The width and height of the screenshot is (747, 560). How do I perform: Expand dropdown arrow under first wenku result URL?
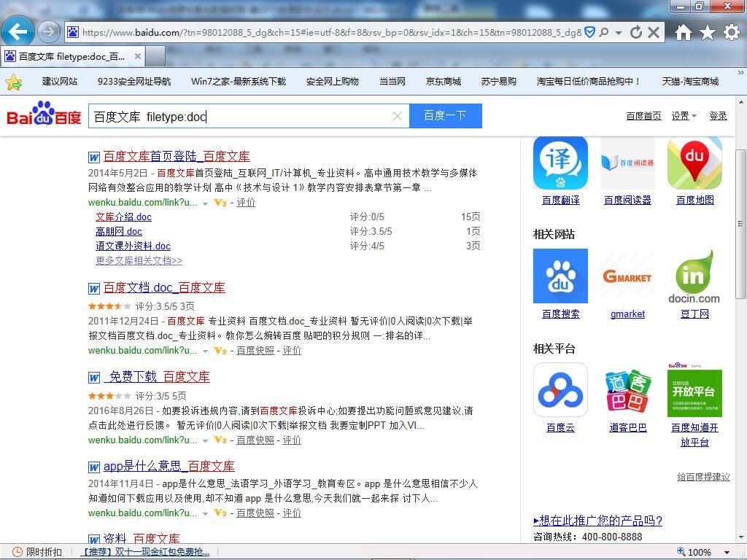click(205, 203)
